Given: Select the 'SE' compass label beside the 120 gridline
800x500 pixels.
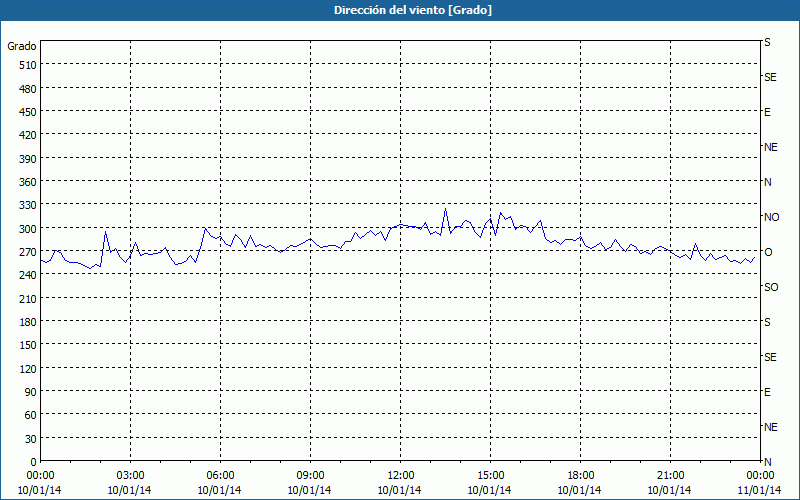Looking at the screenshot, I should pyautogui.click(x=770, y=357).
